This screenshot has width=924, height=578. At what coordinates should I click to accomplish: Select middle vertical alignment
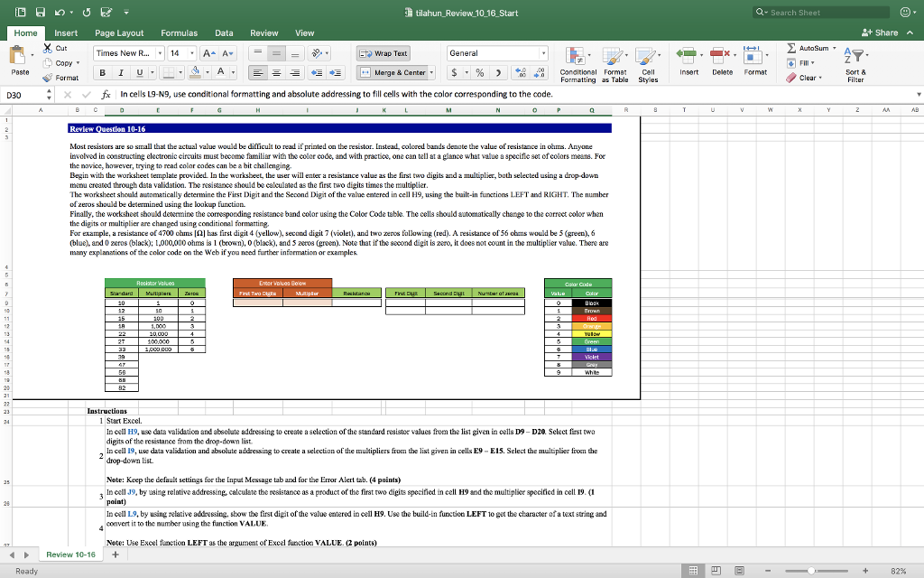(276, 53)
